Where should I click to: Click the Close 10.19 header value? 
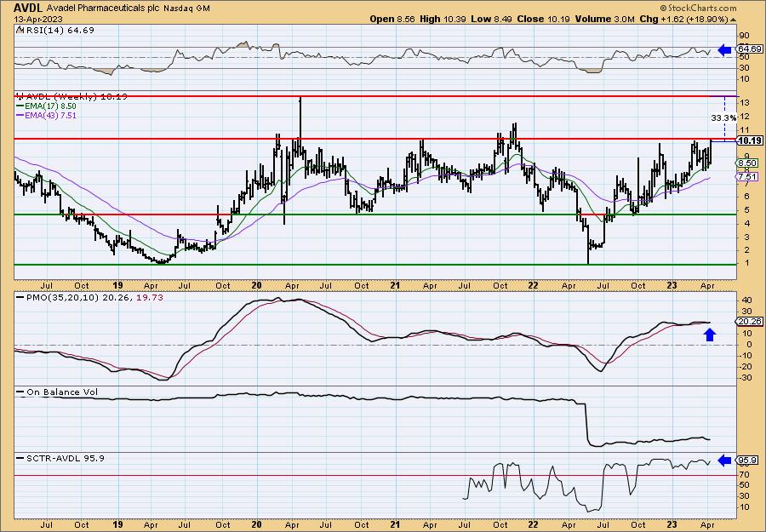[544, 19]
